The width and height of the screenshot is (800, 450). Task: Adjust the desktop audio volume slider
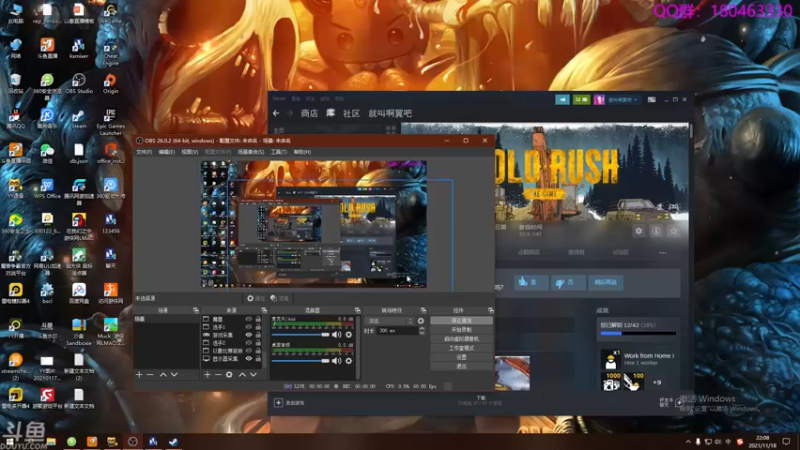[x=301, y=361]
